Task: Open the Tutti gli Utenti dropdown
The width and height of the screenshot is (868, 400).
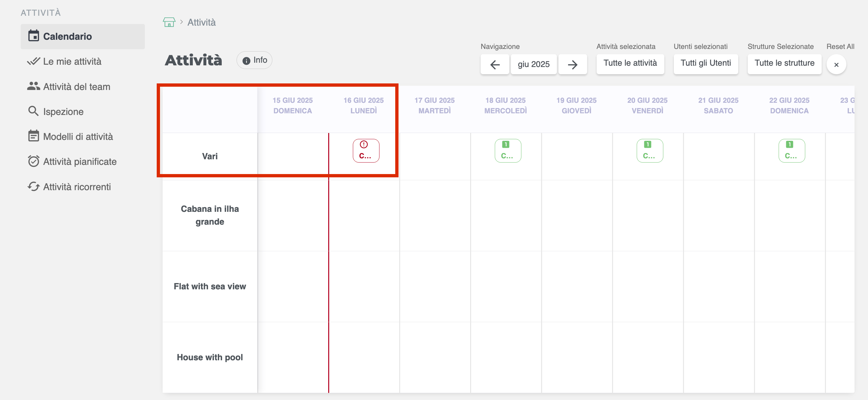Action: 705,63
